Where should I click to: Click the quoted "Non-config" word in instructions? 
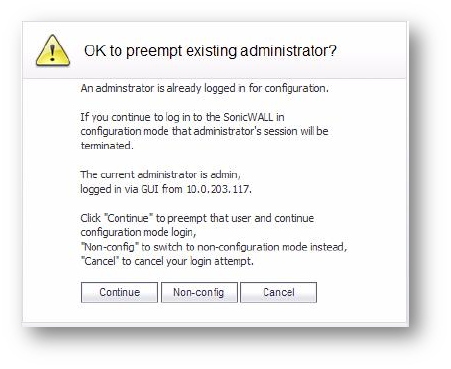click(109, 247)
